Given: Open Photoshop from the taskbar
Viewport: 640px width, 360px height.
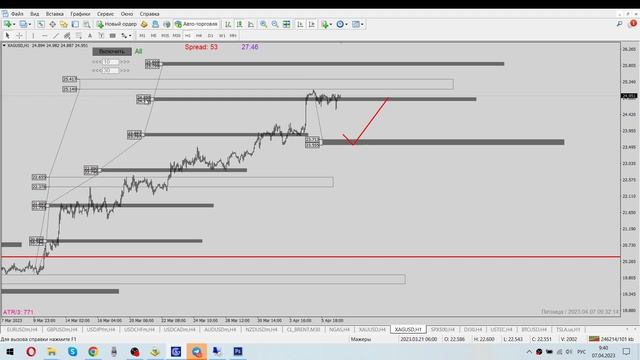Looking at the screenshot, I should point(238,351).
